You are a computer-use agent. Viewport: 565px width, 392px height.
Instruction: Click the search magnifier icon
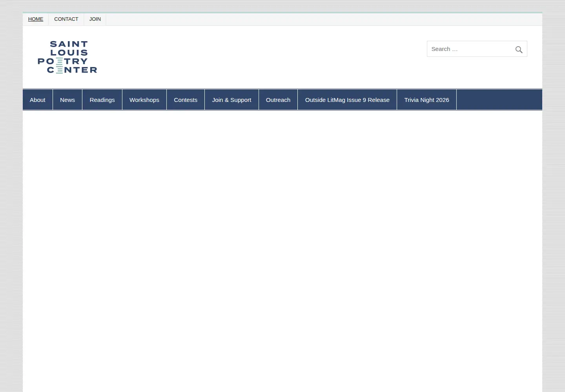pyautogui.click(x=519, y=49)
